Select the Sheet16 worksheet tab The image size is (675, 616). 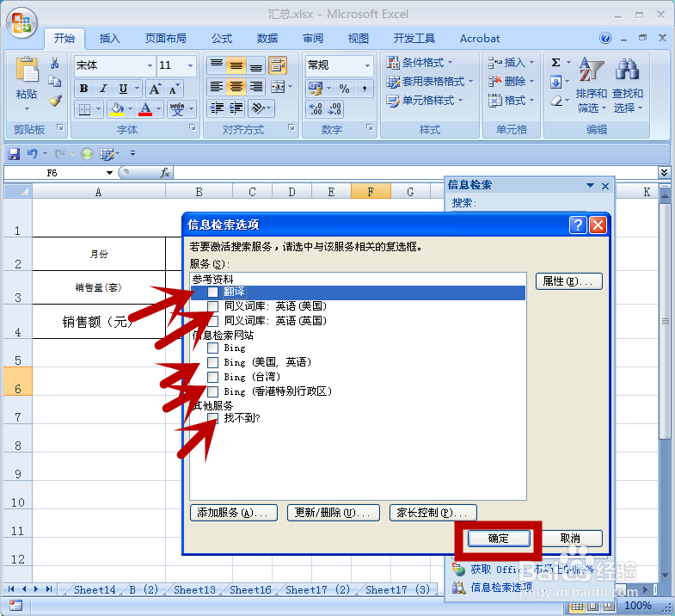[x=250, y=589]
